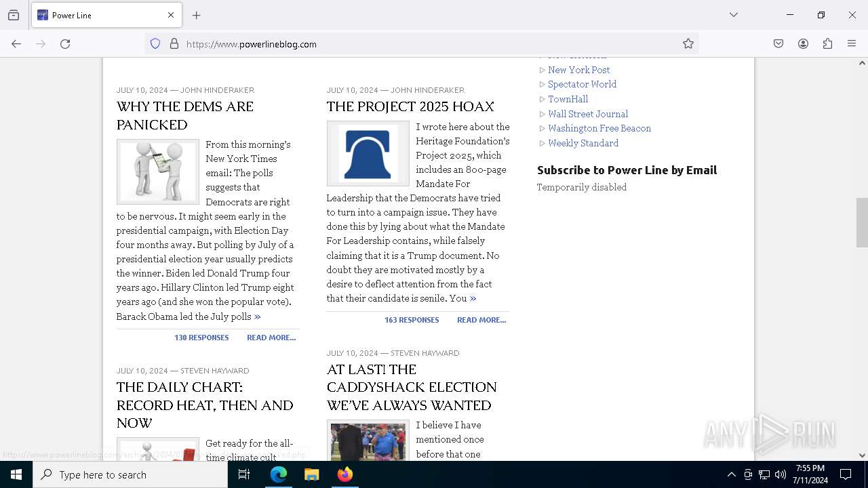Image resolution: width=868 pixels, height=488 pixels.
Task: Visit Washington Free Beacon sidebar link
Action: pyautogui.click(x=599, y=128)
